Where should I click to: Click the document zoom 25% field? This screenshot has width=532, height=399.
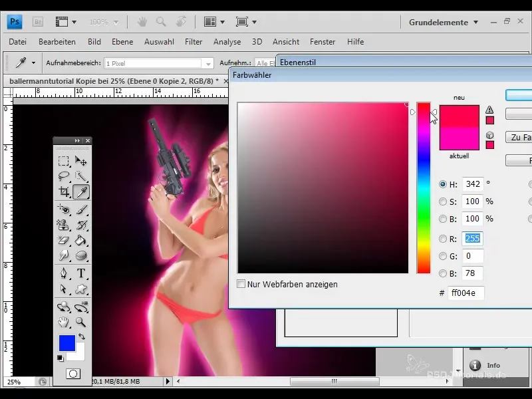tap(19, 382)
